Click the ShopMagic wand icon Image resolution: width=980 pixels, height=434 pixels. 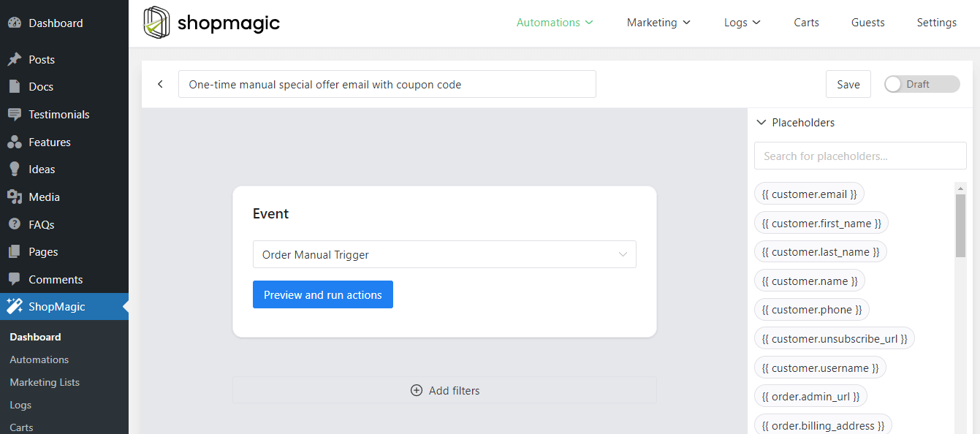coord(14,307)
